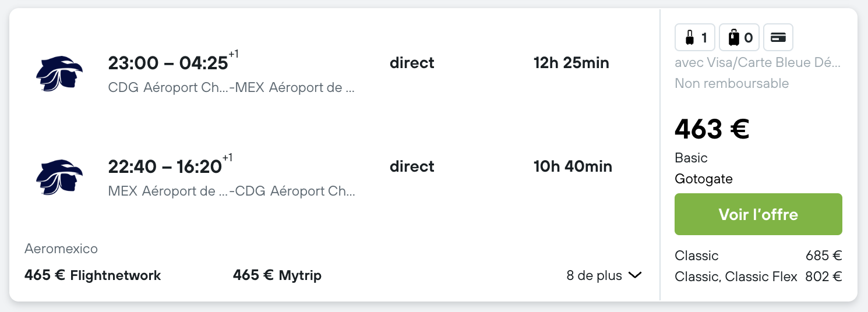
Task: Click the checked suitcase icon showing 0
Action: 740,38
